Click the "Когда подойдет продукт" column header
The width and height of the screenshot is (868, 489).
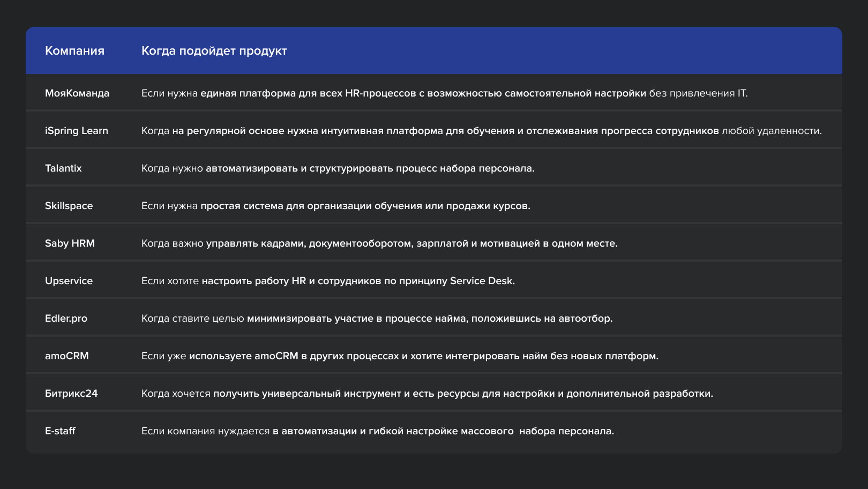pyautogui.click(x=214, y=51)
